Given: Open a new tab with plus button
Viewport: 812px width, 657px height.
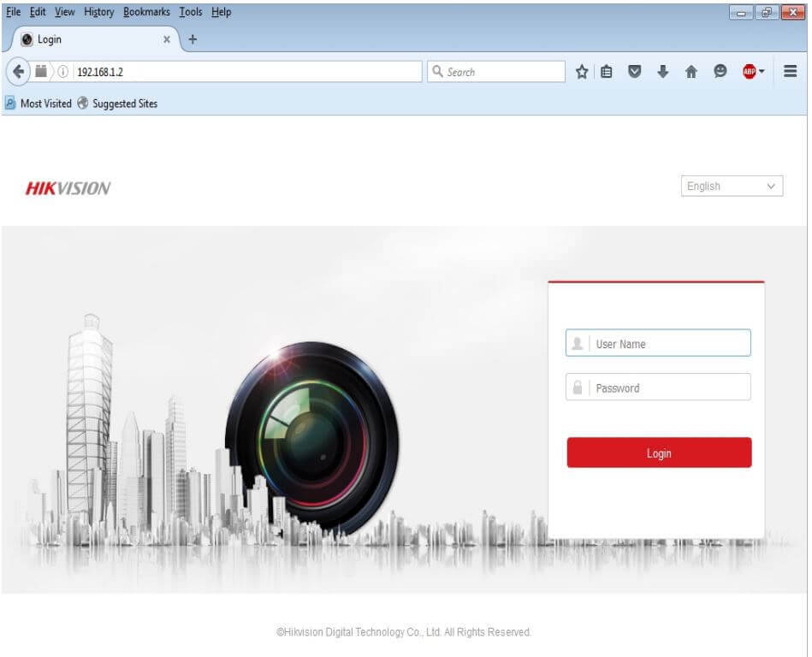Looking at the screenshot, I should tap(193, 39).
